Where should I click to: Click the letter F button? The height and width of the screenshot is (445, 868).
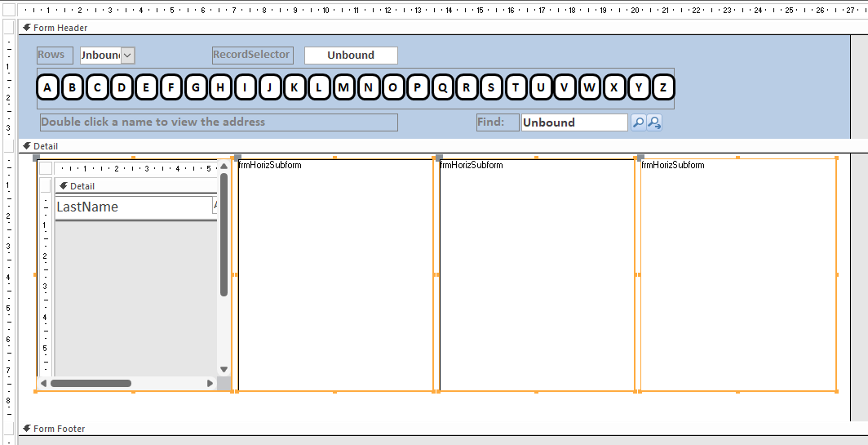(x=171, y=87)
